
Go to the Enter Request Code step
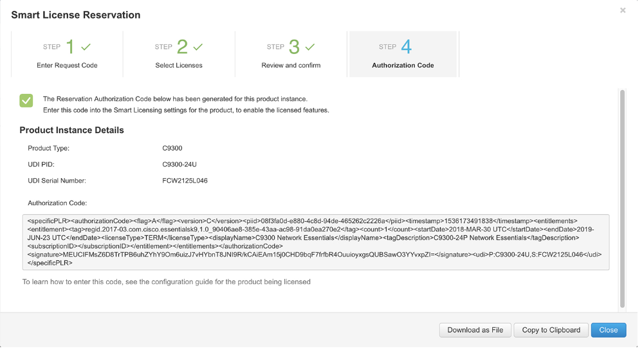click(x=67, y=65)
